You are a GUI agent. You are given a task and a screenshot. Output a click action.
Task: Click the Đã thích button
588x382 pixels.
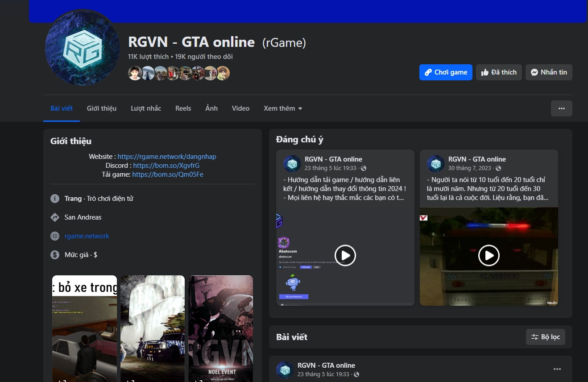[499, 72]
